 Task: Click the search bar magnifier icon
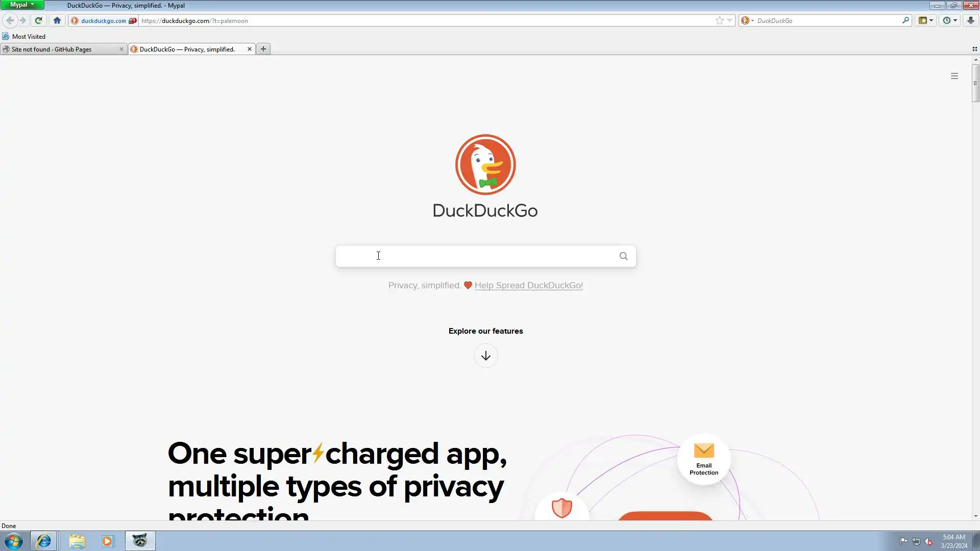[x=905, y=20]
